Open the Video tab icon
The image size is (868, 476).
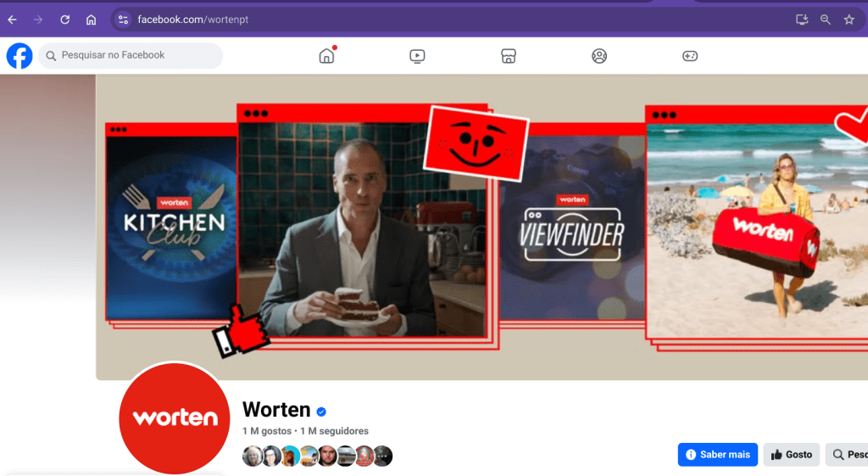coord(417,56)
